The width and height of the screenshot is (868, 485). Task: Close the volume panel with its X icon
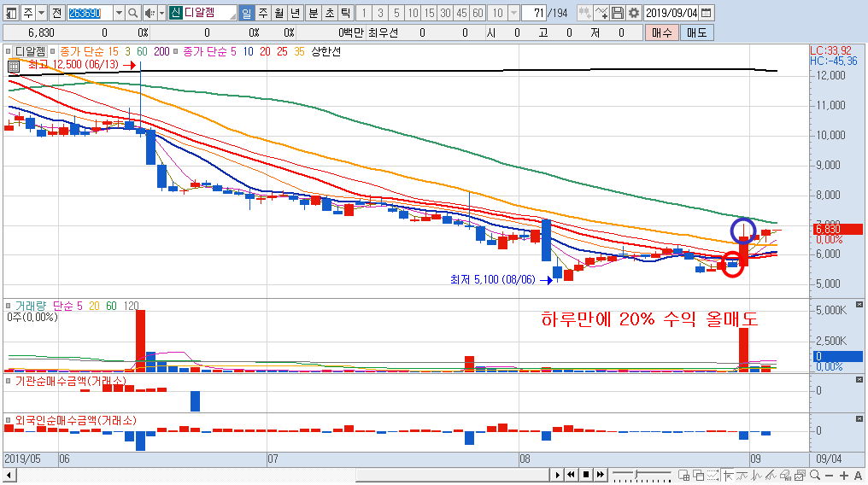click(x=859, y=305)
